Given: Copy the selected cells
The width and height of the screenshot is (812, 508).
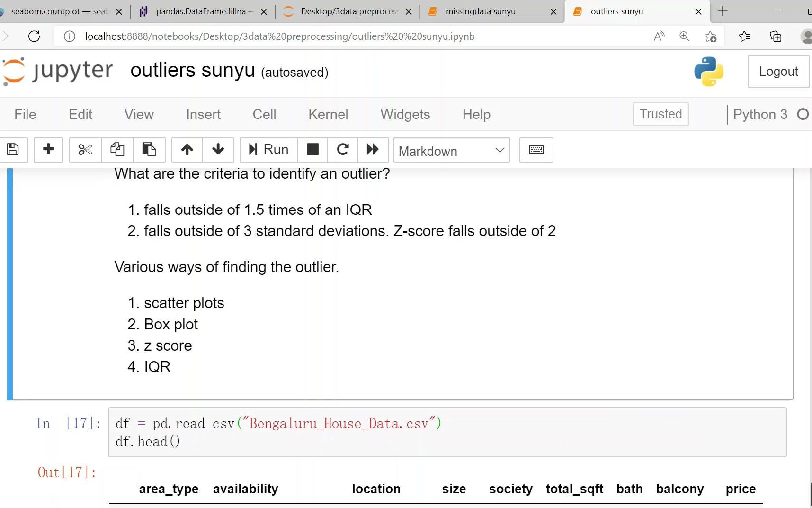Looking at the screenshot, I should pyautogui.click(x=117, y=150).
